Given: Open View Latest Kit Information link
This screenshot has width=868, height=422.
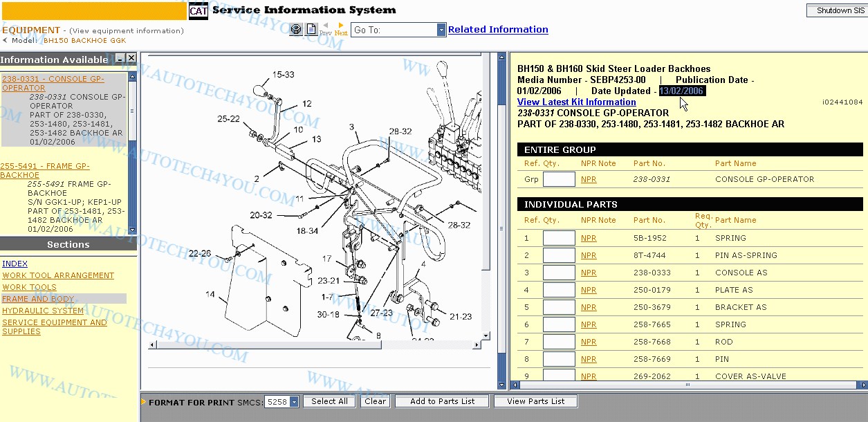Looking at the screenshot, I should point(576,102).
